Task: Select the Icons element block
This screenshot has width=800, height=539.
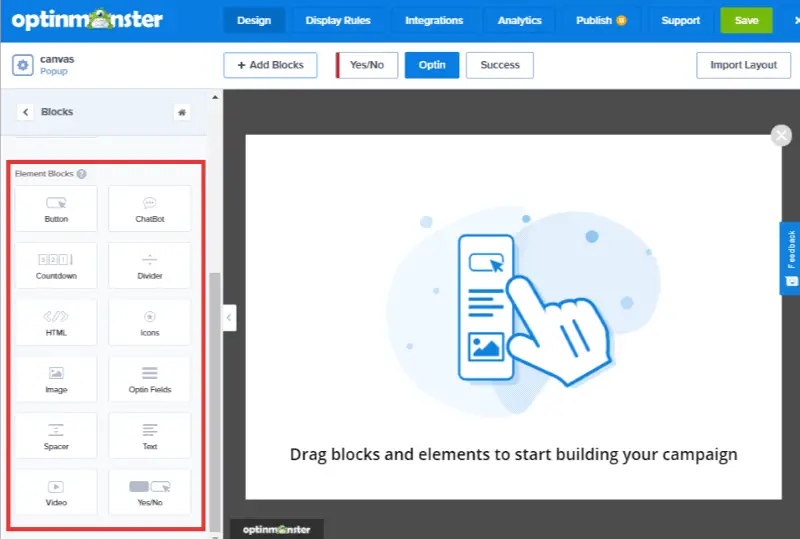Action: coord(149,322)
